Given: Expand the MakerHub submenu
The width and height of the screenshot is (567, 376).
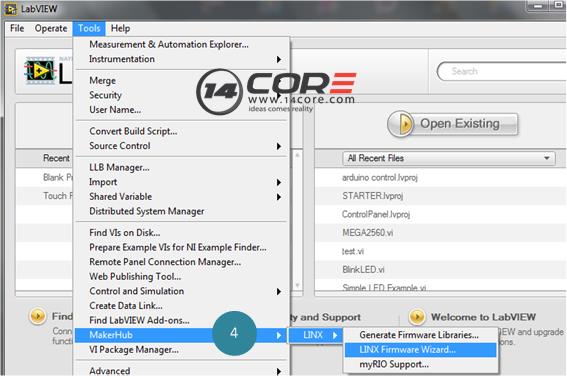Looking at the screenshot, I should click(181, 335).
